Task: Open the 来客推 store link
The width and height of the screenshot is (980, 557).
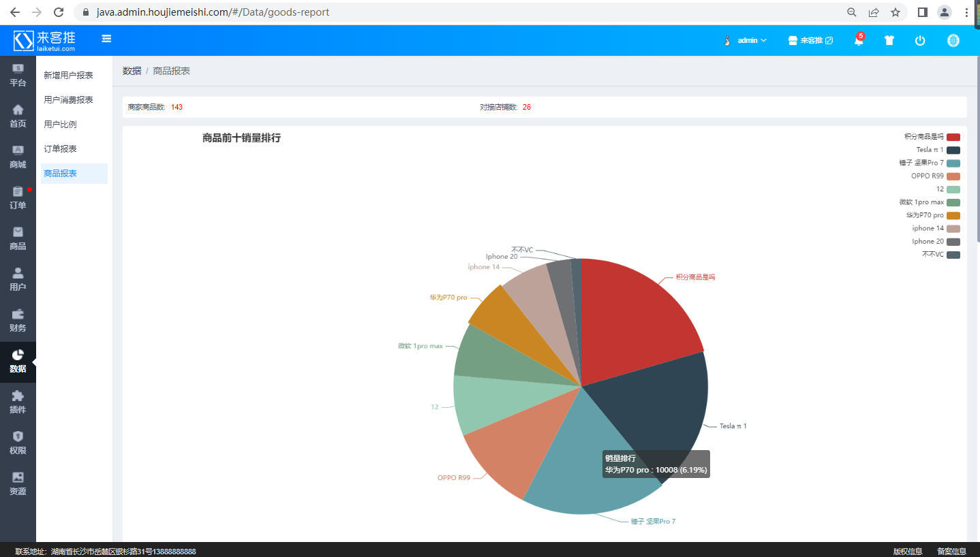Action: point(810,40)
